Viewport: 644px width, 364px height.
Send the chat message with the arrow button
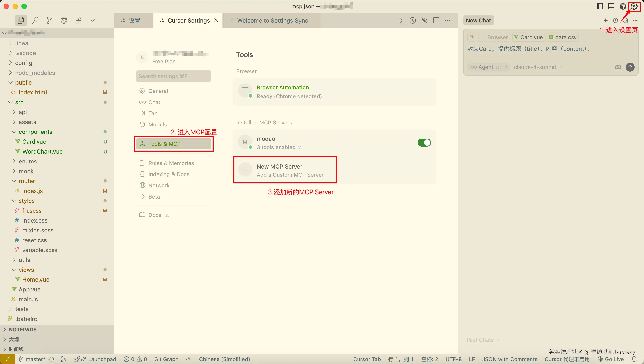click(x=630, y=67)
